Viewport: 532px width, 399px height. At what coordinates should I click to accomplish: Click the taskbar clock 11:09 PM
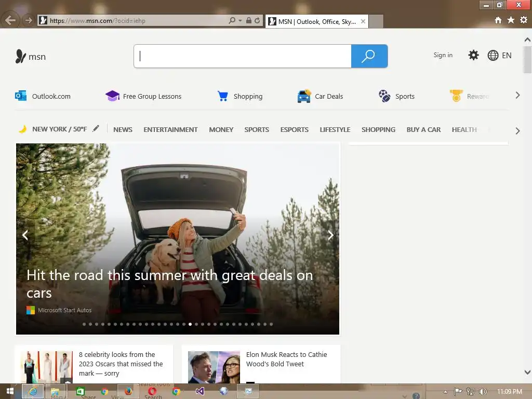(x=509, y=392)
